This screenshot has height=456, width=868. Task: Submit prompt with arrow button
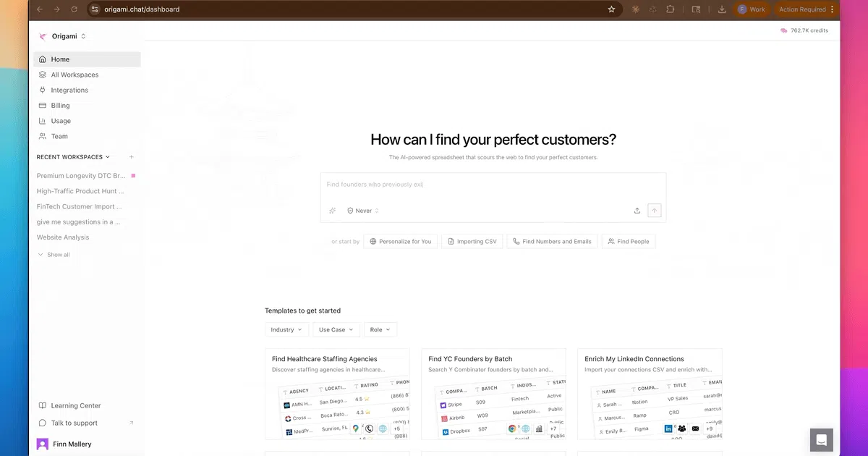tap(655, 211)
